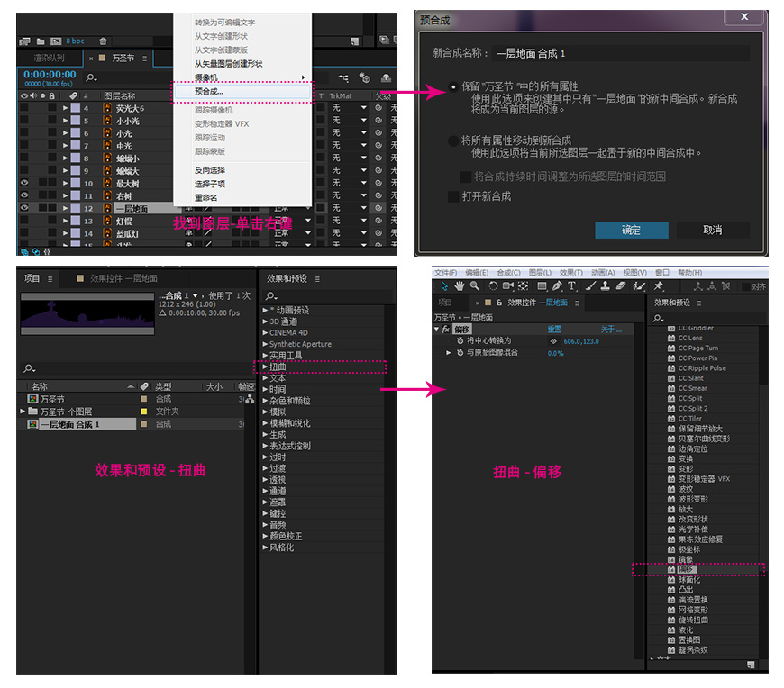
Task: Select the 将所有属性移动到新合成 radio option
Action: [453, 140]
